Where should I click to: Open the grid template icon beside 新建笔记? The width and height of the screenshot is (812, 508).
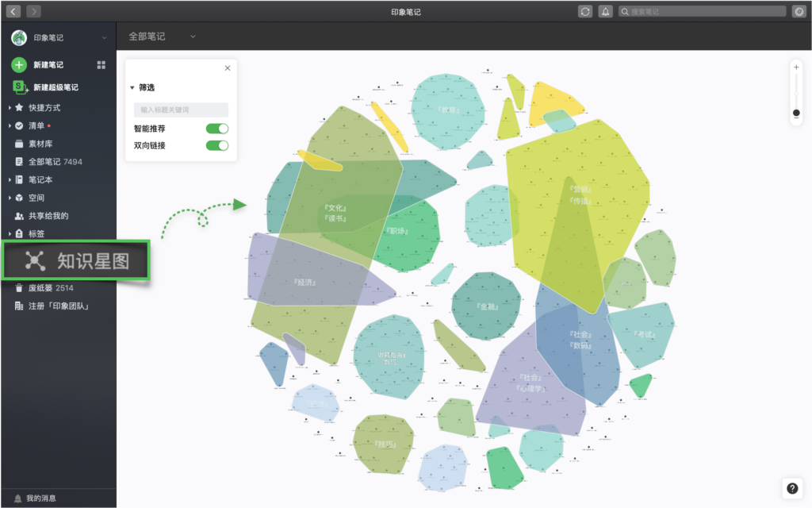click(101, 65)
